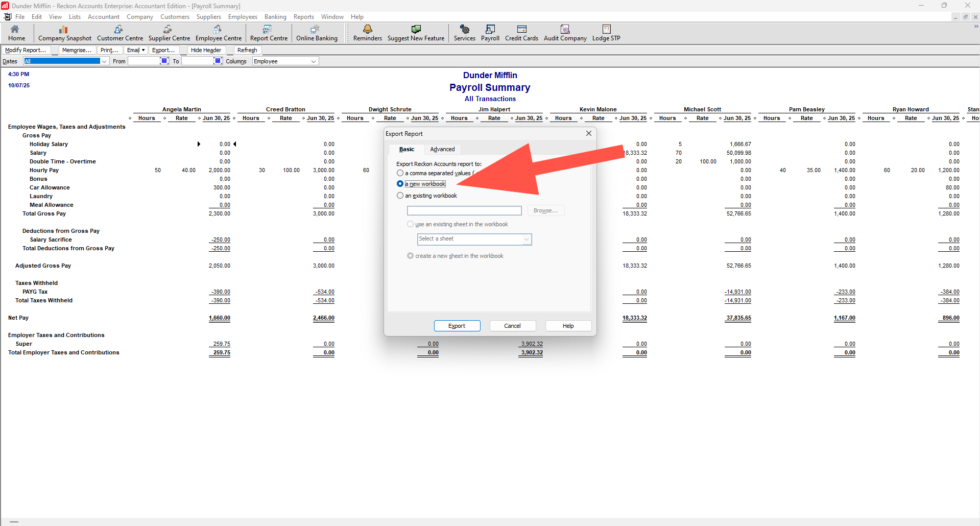The height and width of the screenshot is (526, 980).
Task: Click the Reckon application icon in title bar
Action: point(5,6)
